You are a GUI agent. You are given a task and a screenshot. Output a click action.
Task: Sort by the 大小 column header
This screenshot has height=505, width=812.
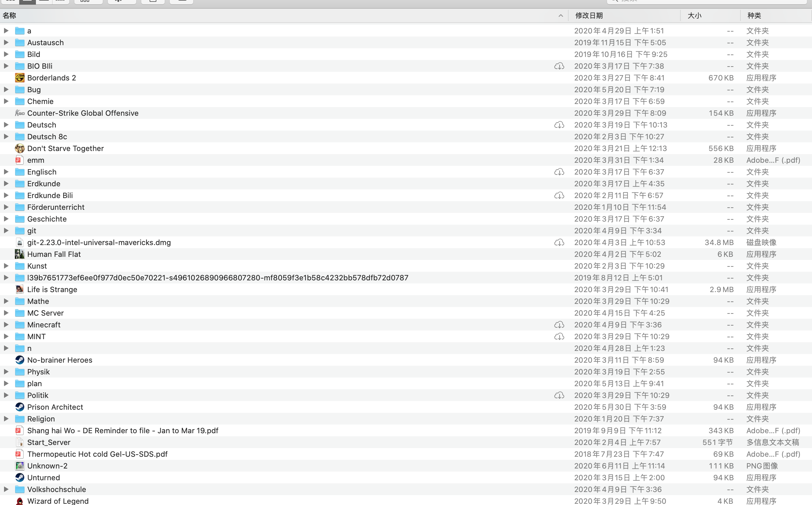coord(694,15)
